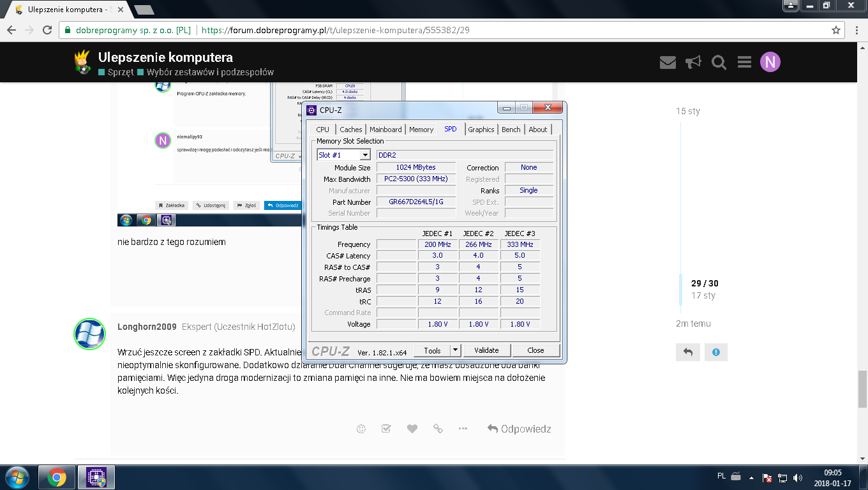Open a new Chrome tab

tap(144, 10)
